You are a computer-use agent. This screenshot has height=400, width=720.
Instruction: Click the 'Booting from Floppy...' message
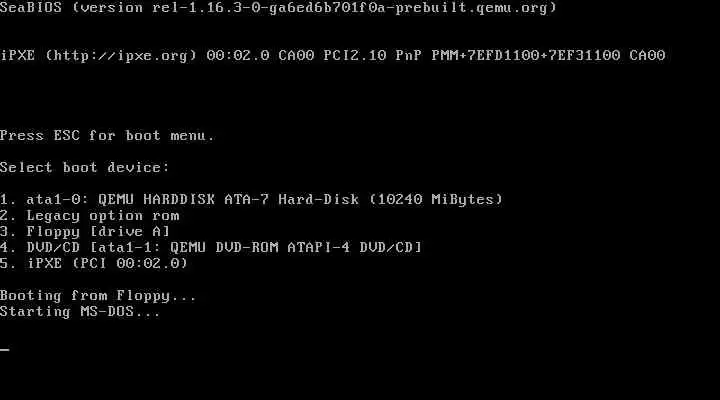tap(98, 295)
